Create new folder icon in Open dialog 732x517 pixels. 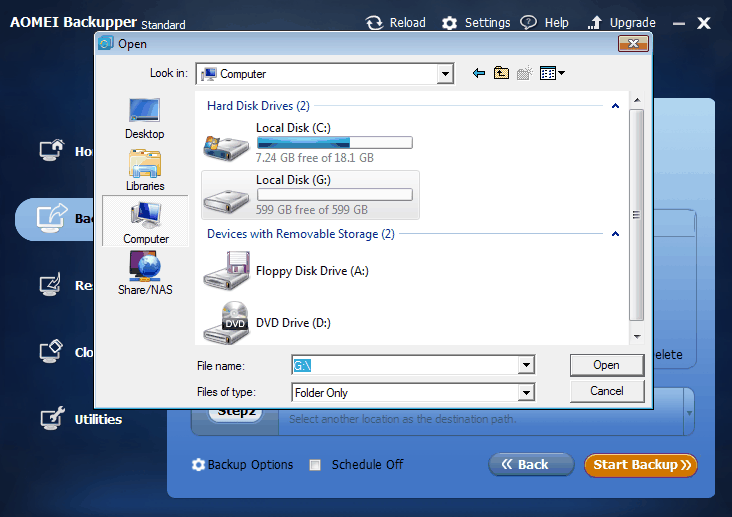[x=525, y=73]
